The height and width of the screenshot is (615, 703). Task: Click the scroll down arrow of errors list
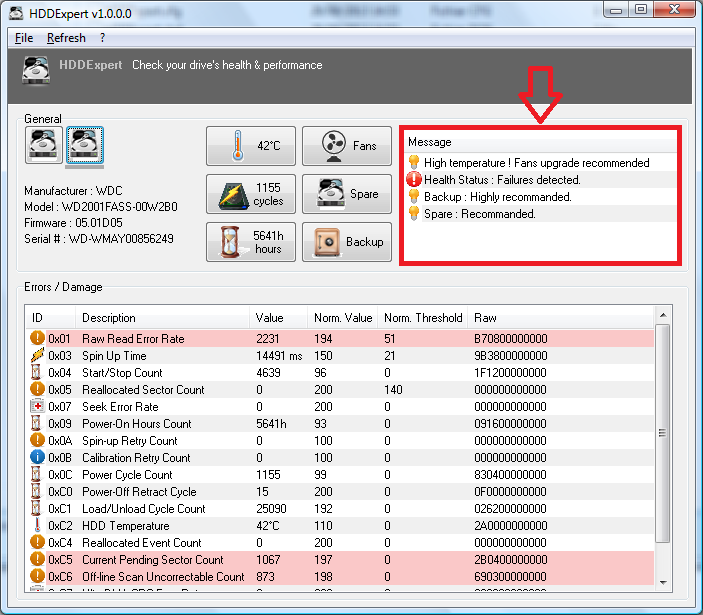point(663,582)
